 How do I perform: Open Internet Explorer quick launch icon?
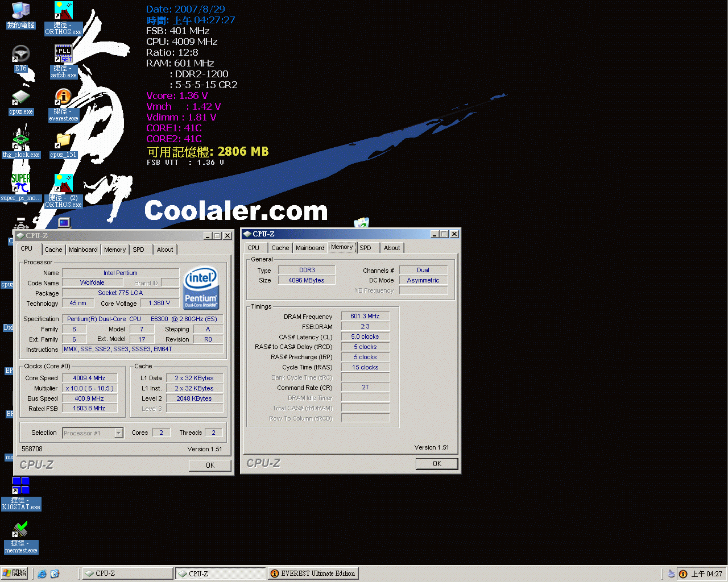pos(42,574)
